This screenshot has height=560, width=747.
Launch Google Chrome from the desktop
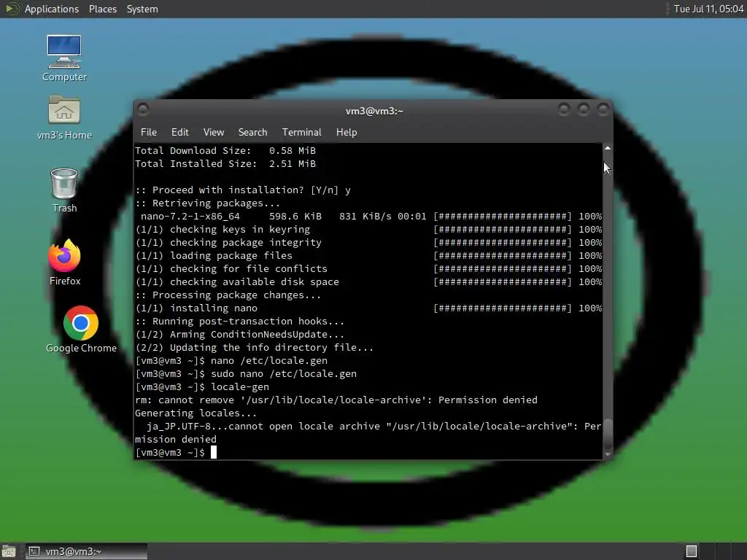[81, 329]
